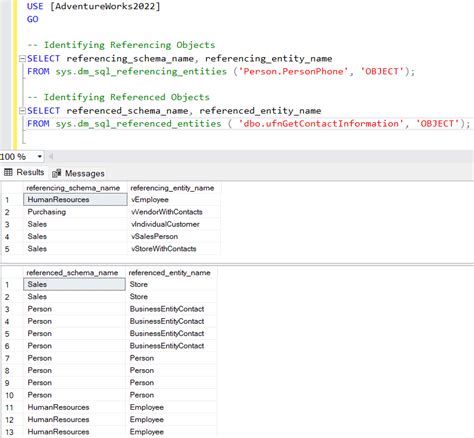Click the referencing_entity_name column header

(x=173, y=188)
